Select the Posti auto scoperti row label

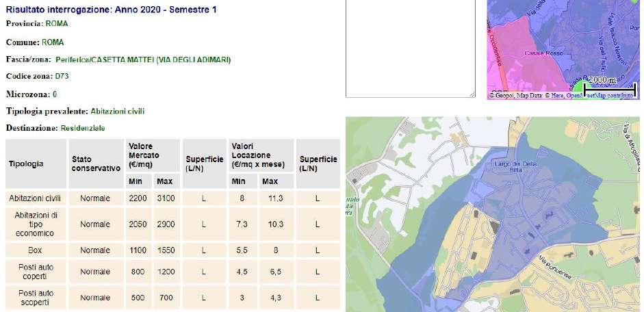tap(36, 298)
